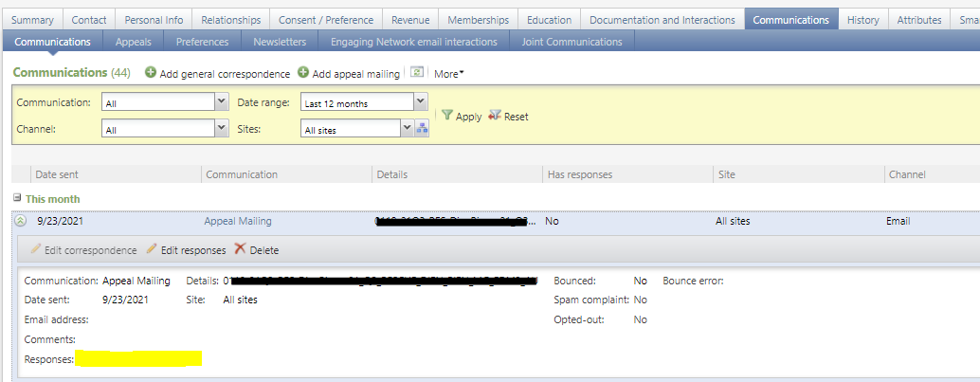Open the Channel filter dropdown
The width and height of the screenshot is (980, 382).
(x=221, y=128)
